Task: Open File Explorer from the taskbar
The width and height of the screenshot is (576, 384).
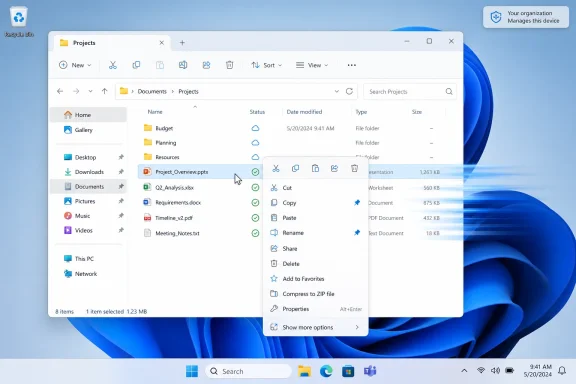Action: point(304,371)
